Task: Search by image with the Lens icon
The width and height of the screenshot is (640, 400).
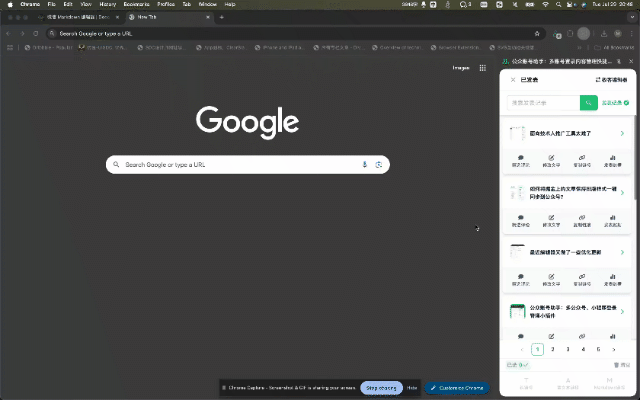Action: 379,164
